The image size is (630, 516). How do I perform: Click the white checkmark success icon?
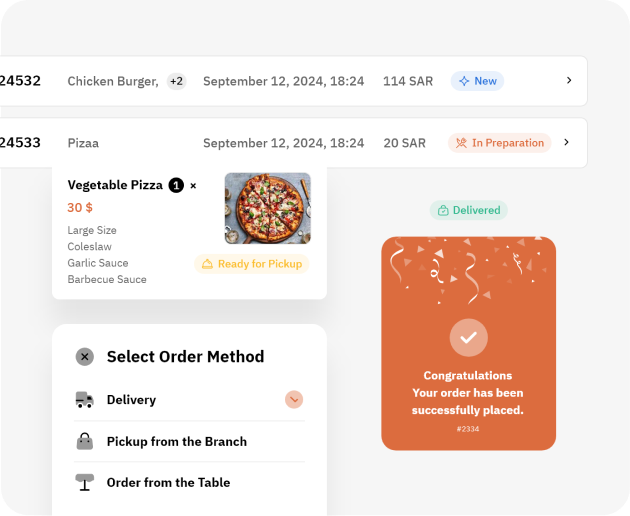point(468,338)
